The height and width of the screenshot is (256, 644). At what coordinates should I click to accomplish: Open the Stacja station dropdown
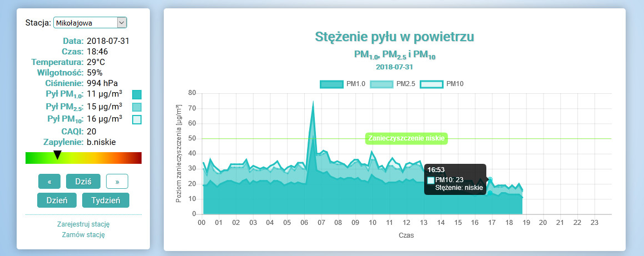(x=90, y=23)
